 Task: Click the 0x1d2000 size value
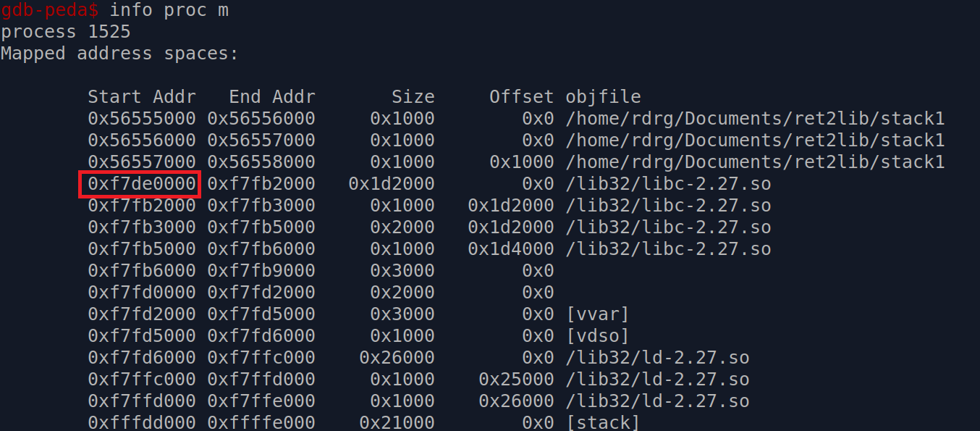coord(392,184)
